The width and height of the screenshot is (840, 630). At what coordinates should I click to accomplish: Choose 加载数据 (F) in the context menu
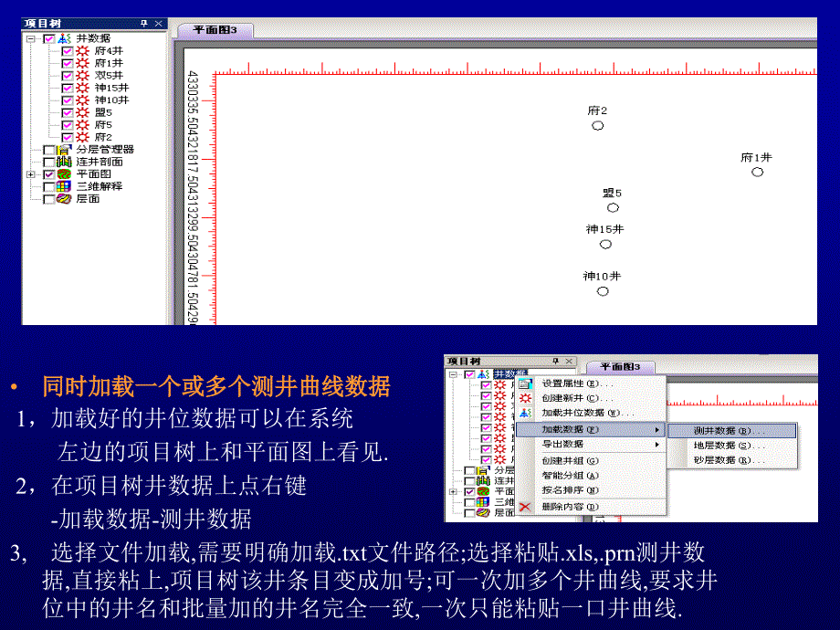click(x=591, y=430)
